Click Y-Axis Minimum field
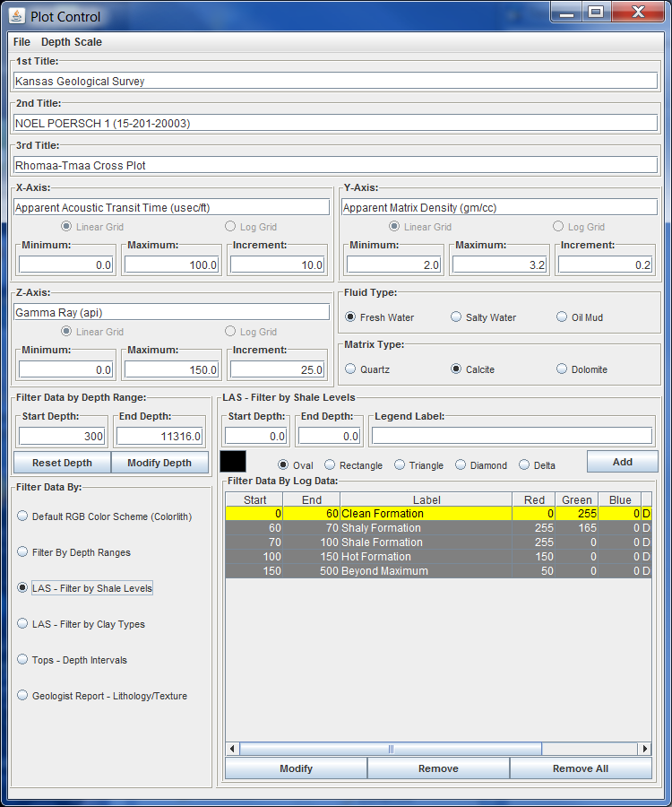Image resolution: width=672 pixels, height=807 pixels. point(394,265)
